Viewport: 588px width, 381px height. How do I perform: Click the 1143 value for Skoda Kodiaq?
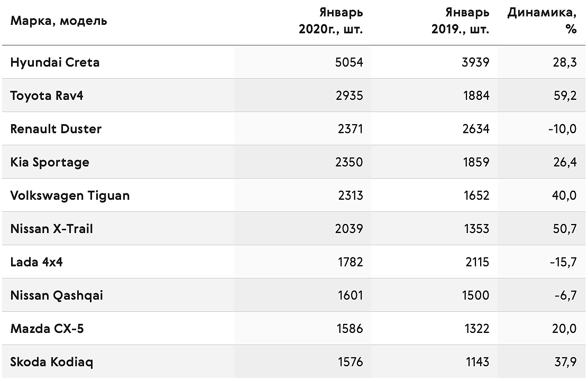[x=477, y=362]
